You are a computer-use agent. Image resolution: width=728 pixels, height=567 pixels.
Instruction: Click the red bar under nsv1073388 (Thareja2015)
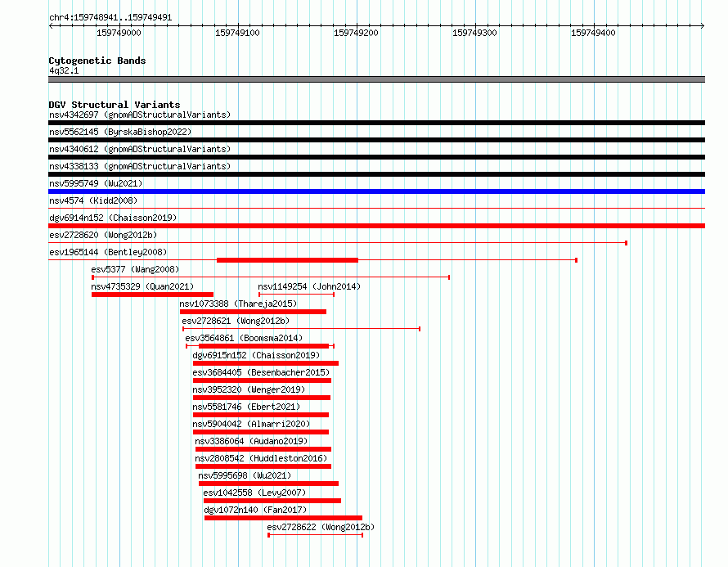tap(253, 312)
